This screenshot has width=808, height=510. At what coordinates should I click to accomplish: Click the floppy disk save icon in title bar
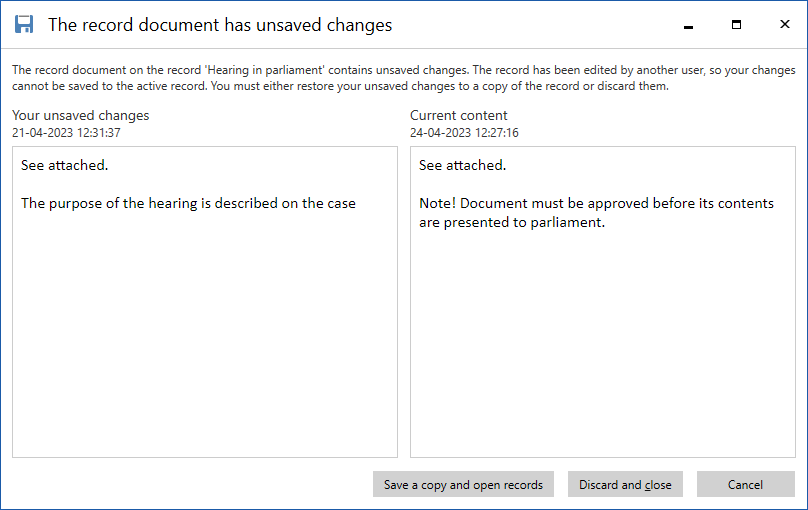tap(24, 25)
